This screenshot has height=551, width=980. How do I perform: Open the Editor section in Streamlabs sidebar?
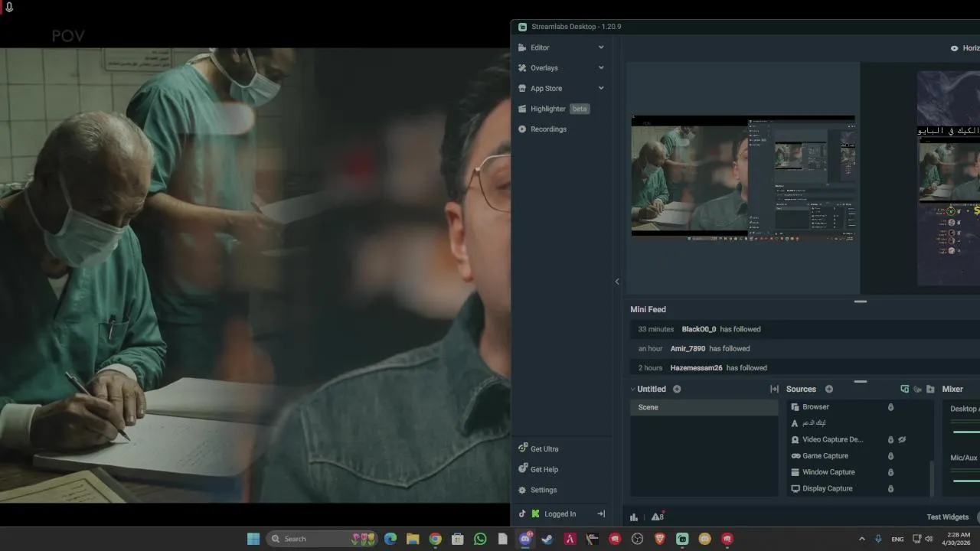click(x=540, y=47)
